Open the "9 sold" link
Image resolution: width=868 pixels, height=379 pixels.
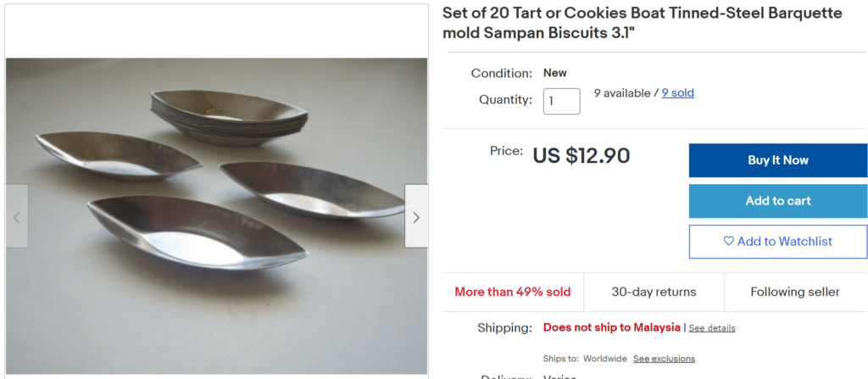[x=677, y=93]
